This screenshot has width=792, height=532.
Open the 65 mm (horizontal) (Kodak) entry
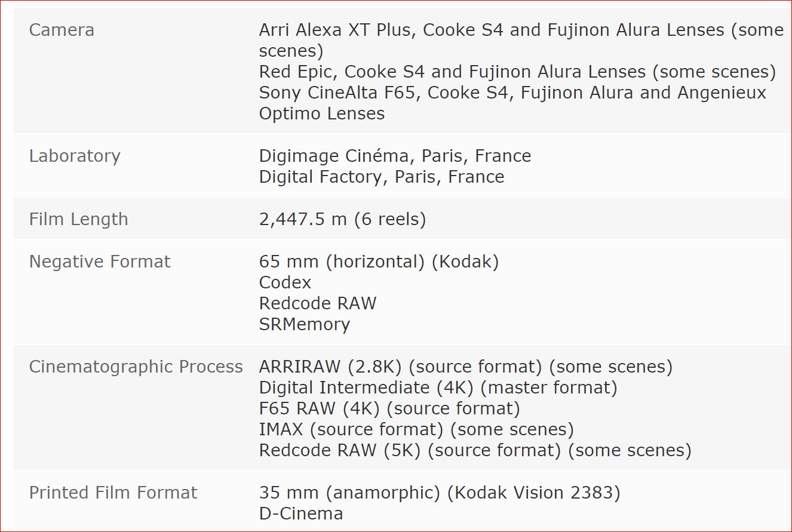coord(379,262)
